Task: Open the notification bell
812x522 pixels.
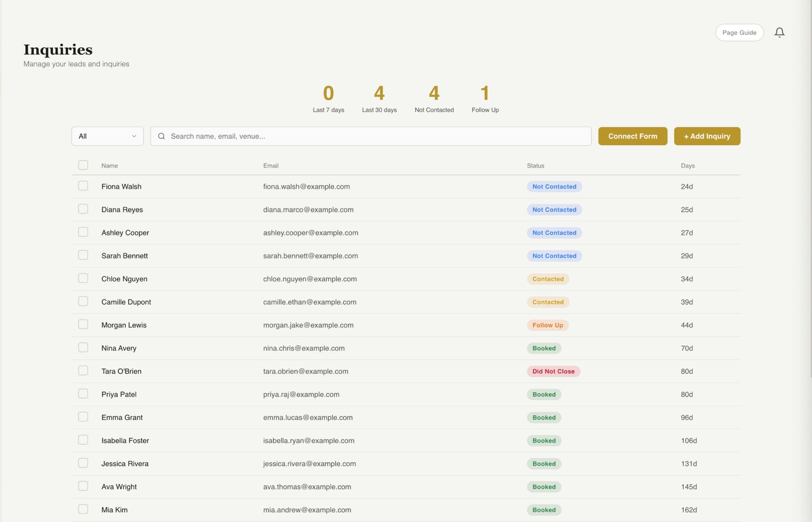Action: tap(780, 32)
